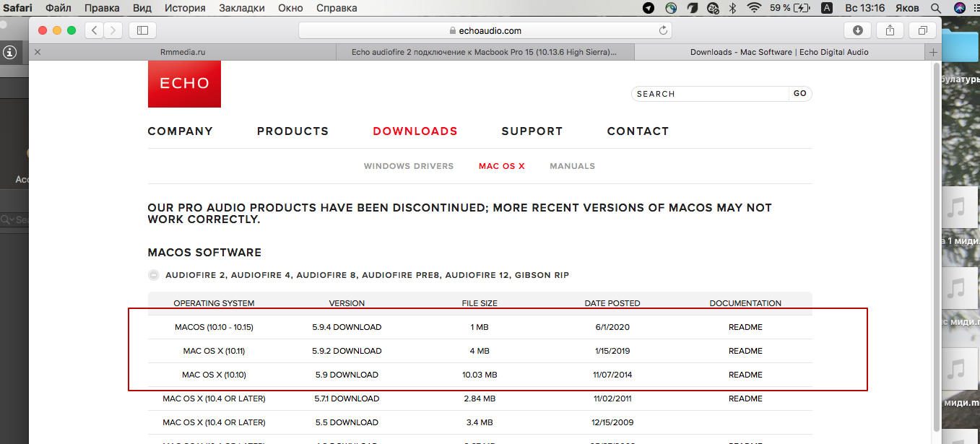The image size is (980, 444).
Task: Open Spotlight search in menu bar
Action: tap(936, 8)
